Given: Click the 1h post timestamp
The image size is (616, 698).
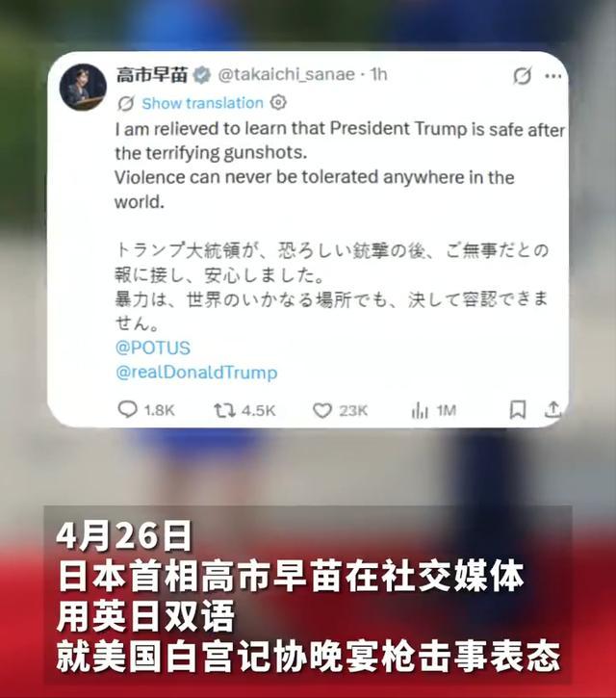Looking at the screenshot, I should [x=379, y=74].
